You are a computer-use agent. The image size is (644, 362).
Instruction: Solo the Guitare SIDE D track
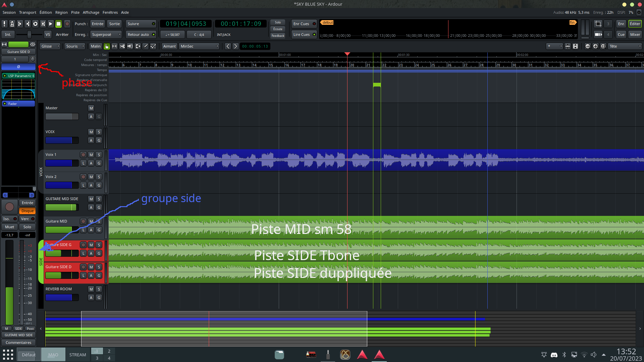point(99,267)
